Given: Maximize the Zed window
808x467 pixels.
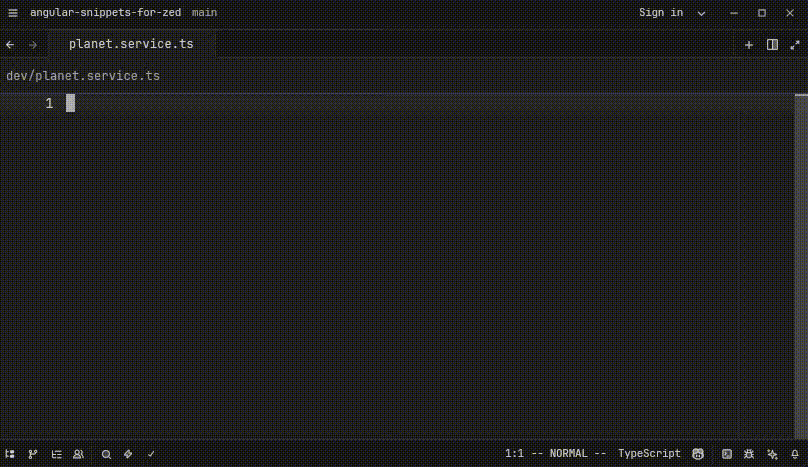Looking at the screenshot, I should click(762, 13).
